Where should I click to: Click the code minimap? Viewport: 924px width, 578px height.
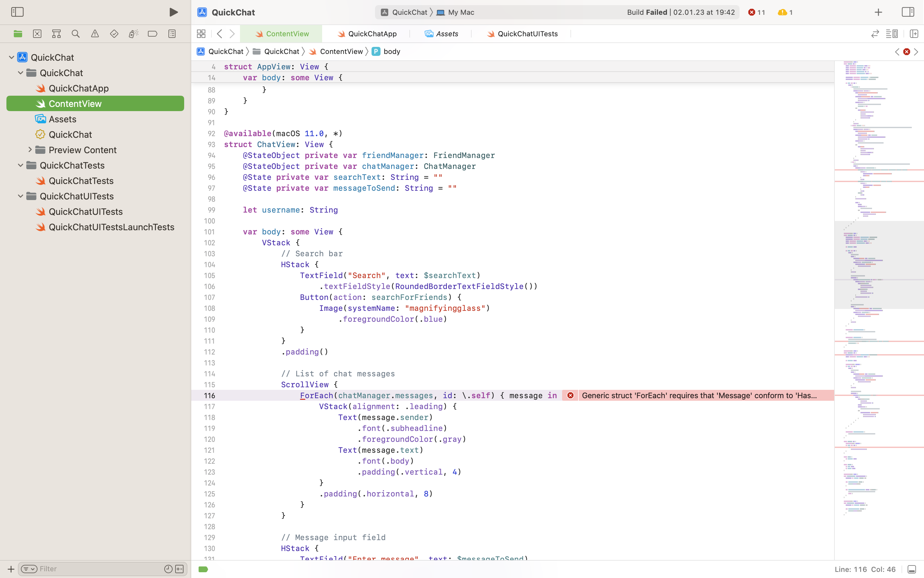pos(879,311)
